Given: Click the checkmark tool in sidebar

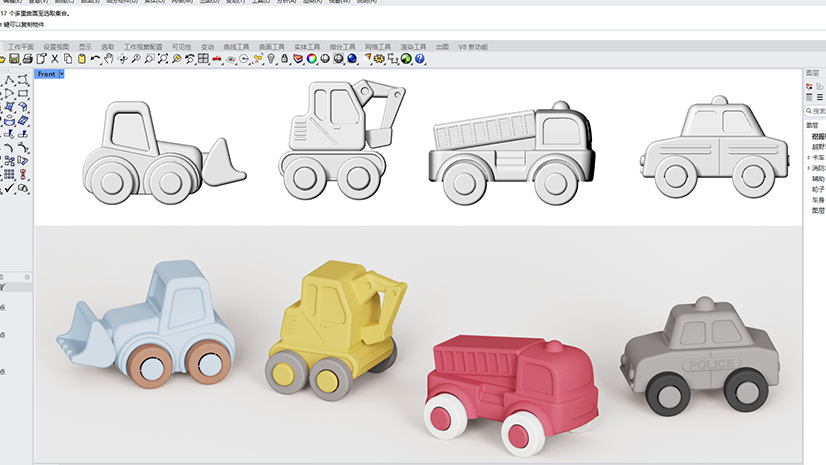Looking at the screenshot, I should [9, 188].
